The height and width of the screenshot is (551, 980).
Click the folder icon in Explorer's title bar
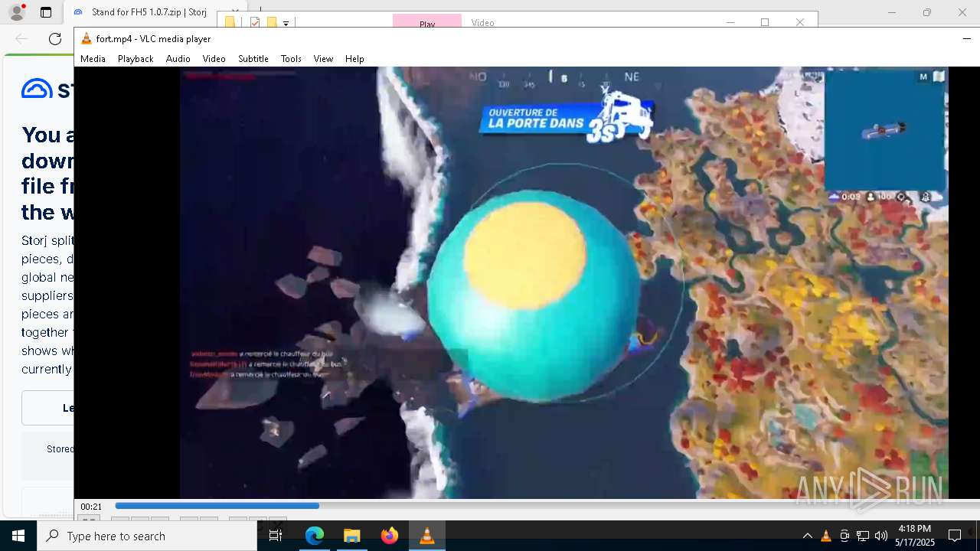click(x=230, y=22)
